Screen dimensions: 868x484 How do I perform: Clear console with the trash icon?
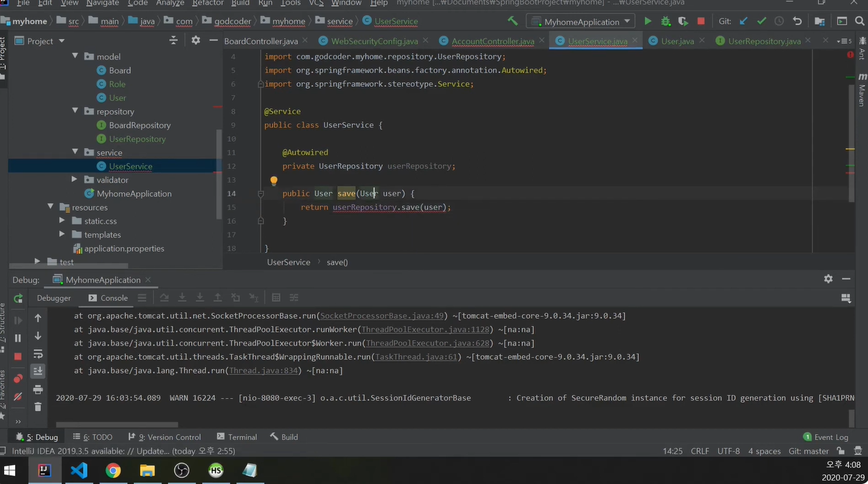point(38,407)
